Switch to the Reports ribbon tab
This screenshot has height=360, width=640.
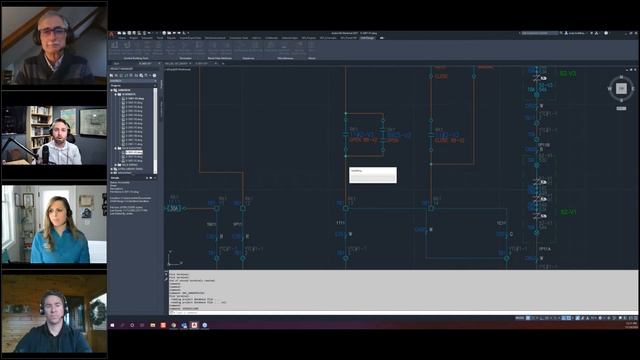point(171,38)
